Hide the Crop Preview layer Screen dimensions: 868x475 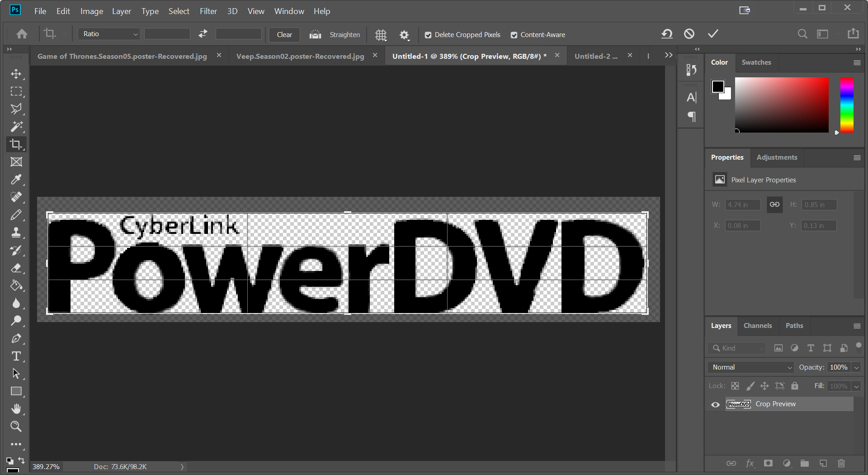715,404
